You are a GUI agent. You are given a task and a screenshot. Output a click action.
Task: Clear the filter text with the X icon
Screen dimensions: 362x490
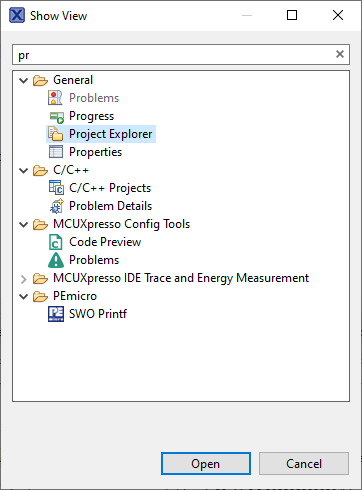point(340,54)
